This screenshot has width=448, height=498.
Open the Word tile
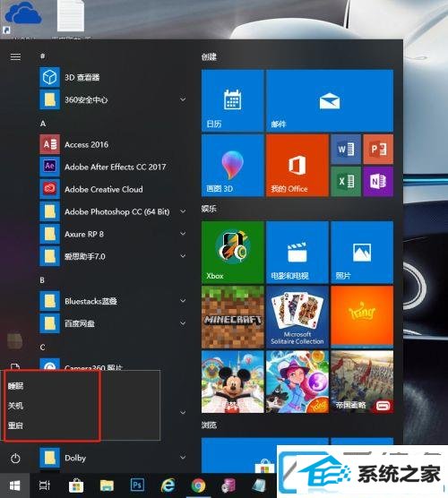pos(346,149)
